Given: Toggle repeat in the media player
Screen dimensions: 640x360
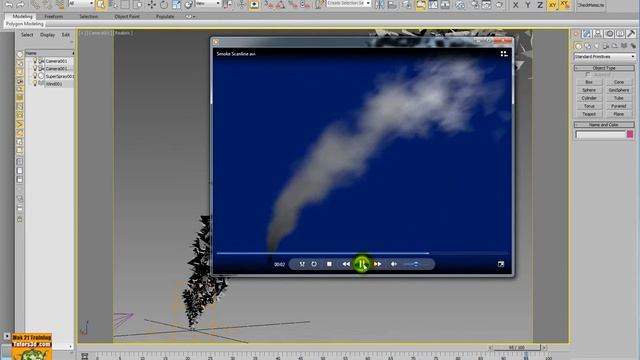Looking at the screenshot, I should (314, 264).
